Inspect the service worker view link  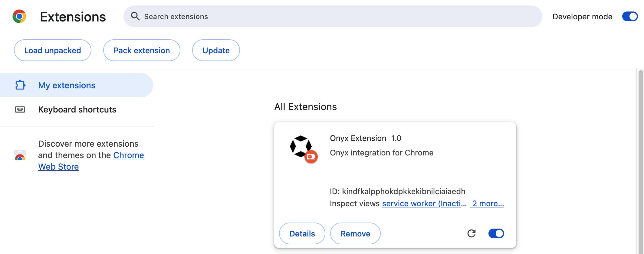pos(424,204)
